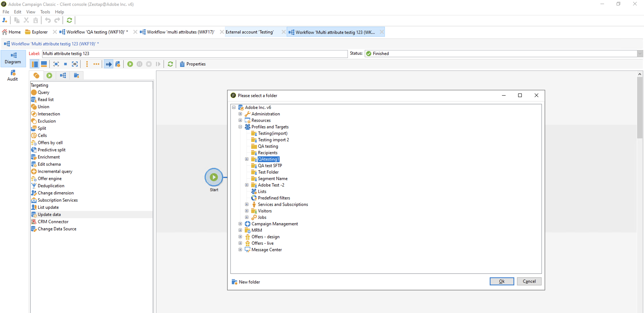Image resolution: width=644 pixels, height=313 pixels.
Task: Switch to the green flow-control palette tab
Action: tap(49, 75)
